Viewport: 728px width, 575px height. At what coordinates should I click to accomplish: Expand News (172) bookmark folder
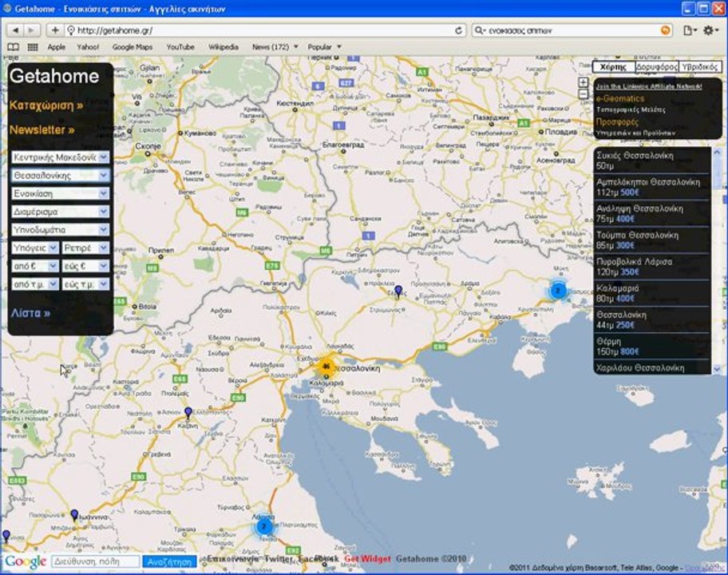(275, 47)
